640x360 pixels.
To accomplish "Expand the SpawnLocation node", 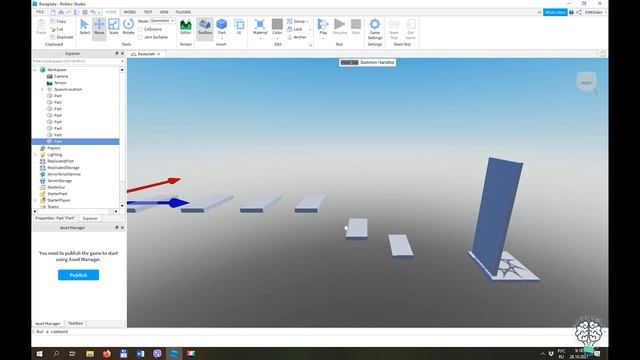I will [42, 89].
